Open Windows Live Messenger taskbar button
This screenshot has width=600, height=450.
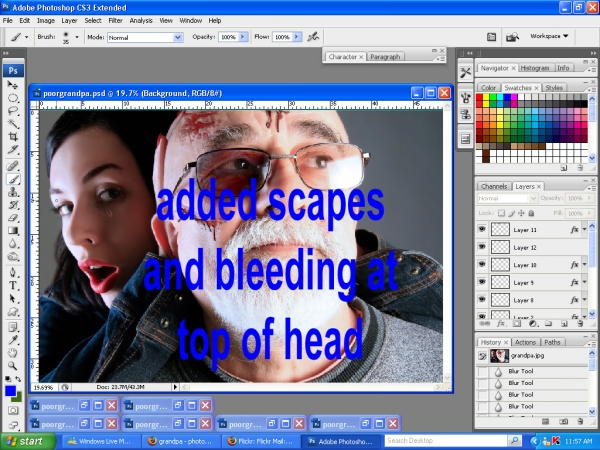pyautogui.click(x=100, y=441)
